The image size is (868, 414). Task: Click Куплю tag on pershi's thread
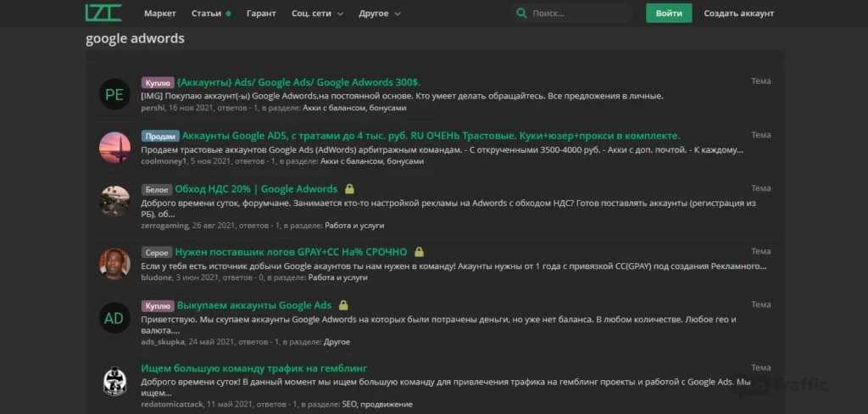tap(158, 82)
